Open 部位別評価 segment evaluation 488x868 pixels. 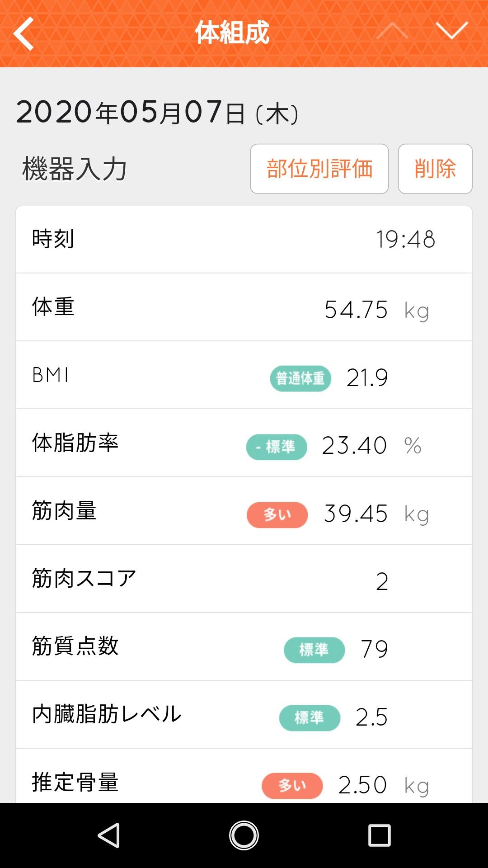(319, 169)
